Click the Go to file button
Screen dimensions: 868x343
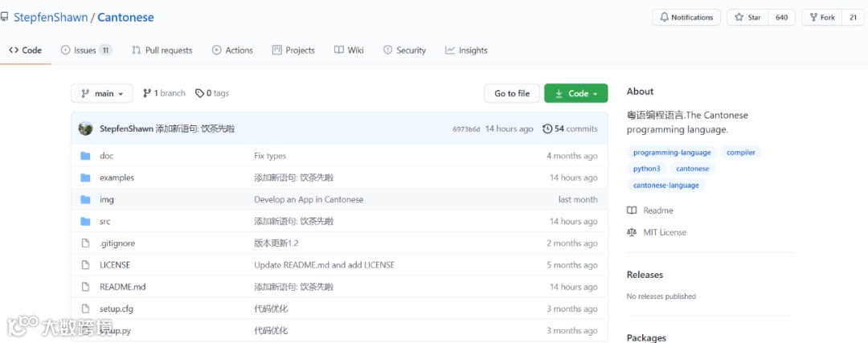tap(512, 93)
